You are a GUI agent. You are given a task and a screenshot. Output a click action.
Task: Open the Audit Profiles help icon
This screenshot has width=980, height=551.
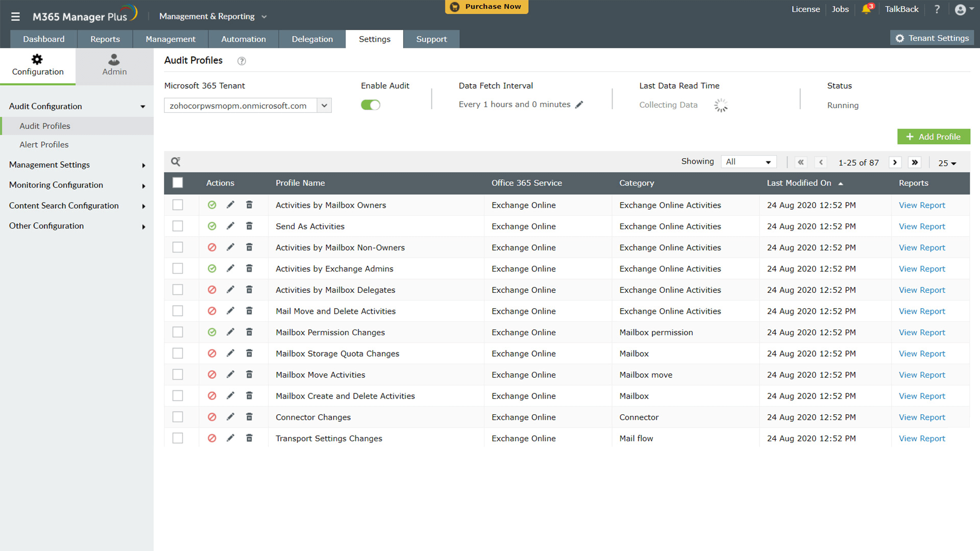[x=241, y=61]
